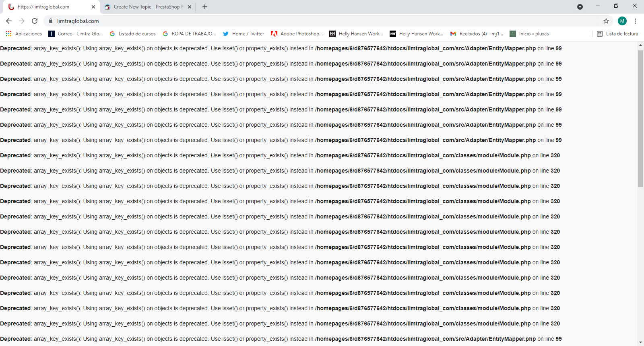644x346 pixels.
Task: Open Chrome profile M avatar
Action: [x=622, y=21]
